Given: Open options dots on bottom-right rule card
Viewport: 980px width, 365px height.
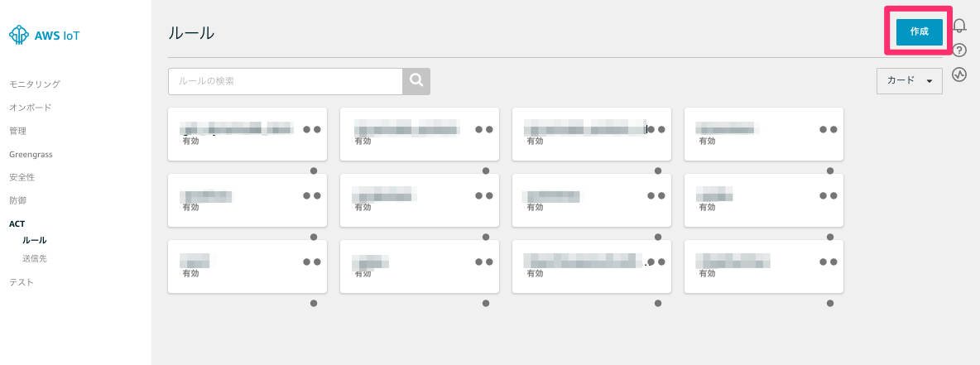Looking at the screenshot, I should tap(828, 262).
